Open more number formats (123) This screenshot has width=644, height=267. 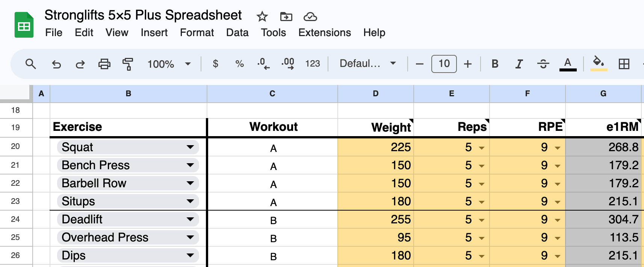313,64
